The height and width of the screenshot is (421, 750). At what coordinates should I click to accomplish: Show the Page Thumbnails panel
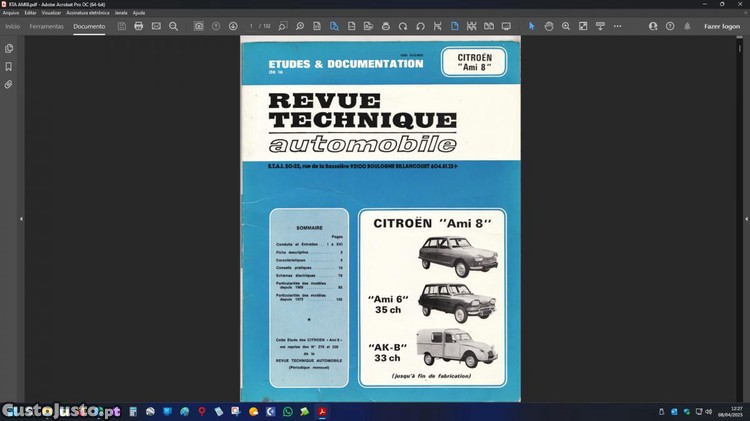tap(9, 48)
